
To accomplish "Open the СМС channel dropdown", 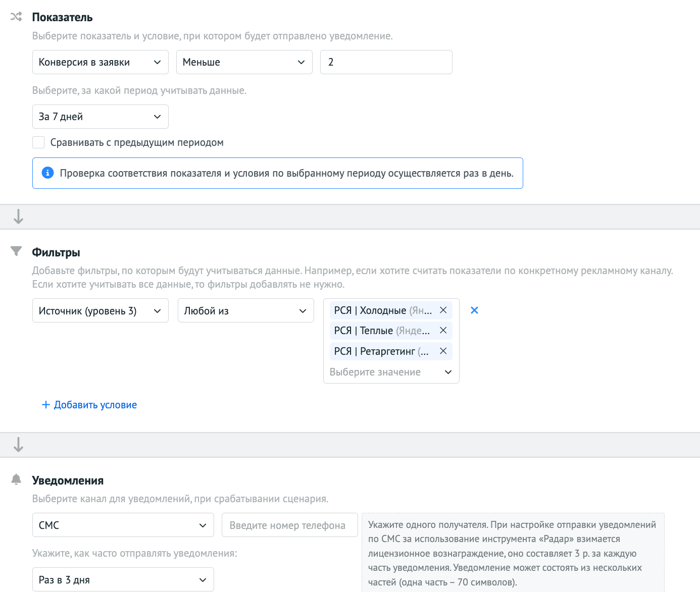I will pos(123,525).
